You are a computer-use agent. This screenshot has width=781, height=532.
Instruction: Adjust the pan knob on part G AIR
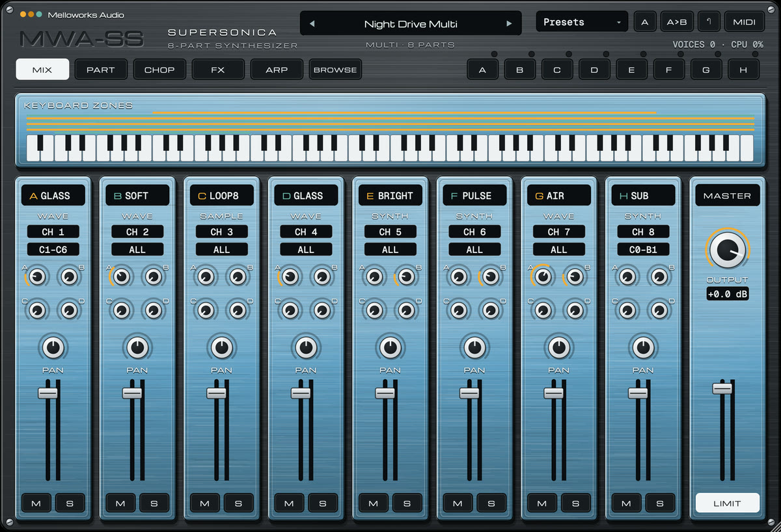click(559, 347)
